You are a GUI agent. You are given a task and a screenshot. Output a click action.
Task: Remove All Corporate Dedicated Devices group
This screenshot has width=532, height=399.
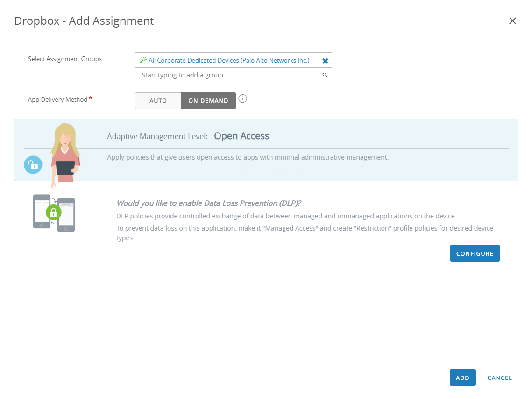point(325,61)
